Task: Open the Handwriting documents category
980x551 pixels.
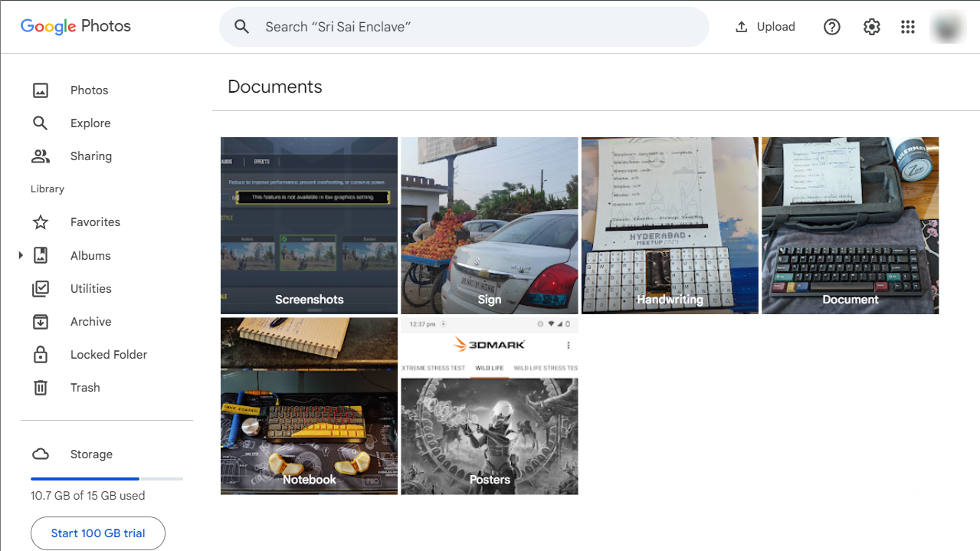Action: [x=669, y=225]
